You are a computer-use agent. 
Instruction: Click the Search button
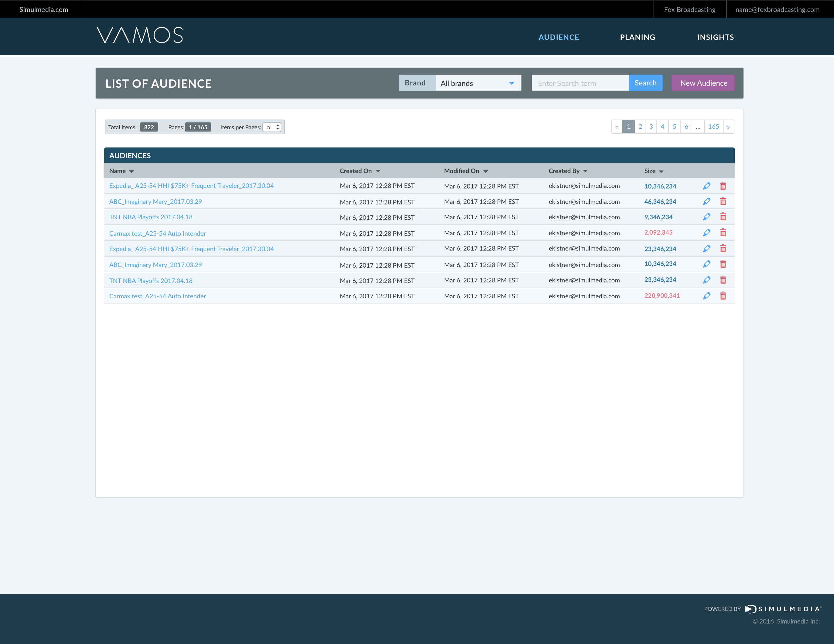[645, 83]
